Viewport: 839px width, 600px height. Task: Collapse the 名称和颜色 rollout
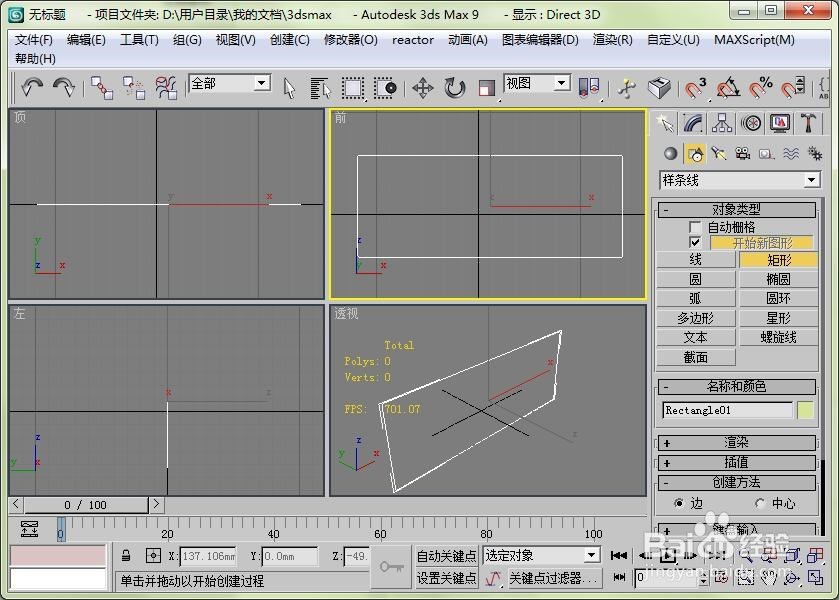736,386
